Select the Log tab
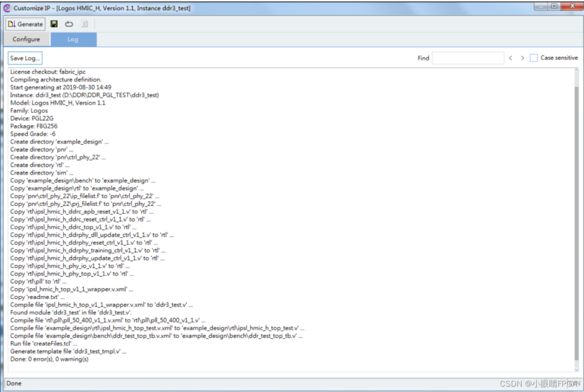The image size is (584, 392). click(73, 39)
